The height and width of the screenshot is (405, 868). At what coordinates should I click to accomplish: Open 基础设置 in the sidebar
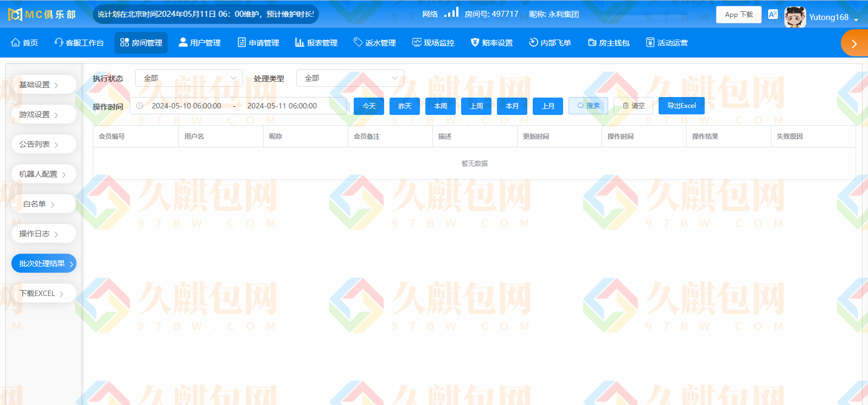[x=44, y=85]
